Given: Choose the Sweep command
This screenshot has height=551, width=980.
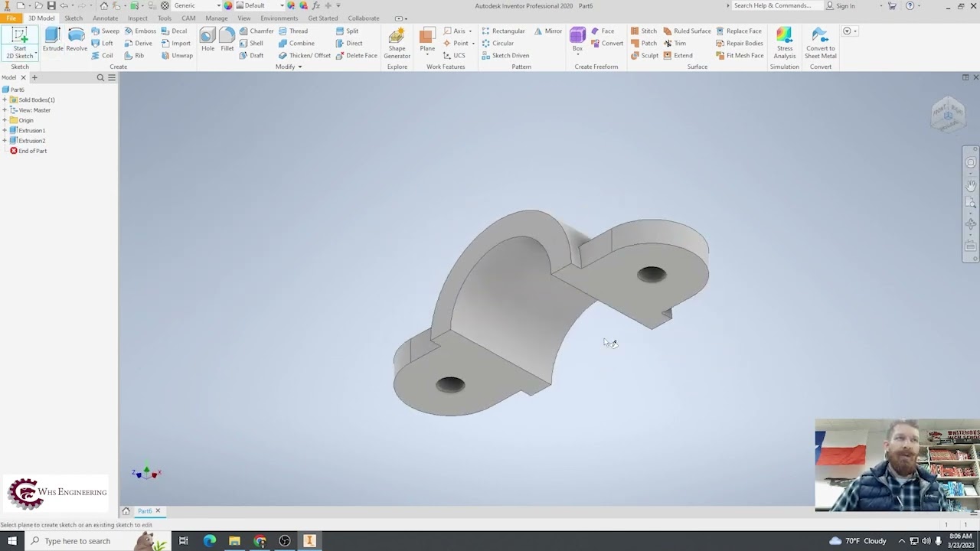Looking at the screenshot, I should click(105, 31).
